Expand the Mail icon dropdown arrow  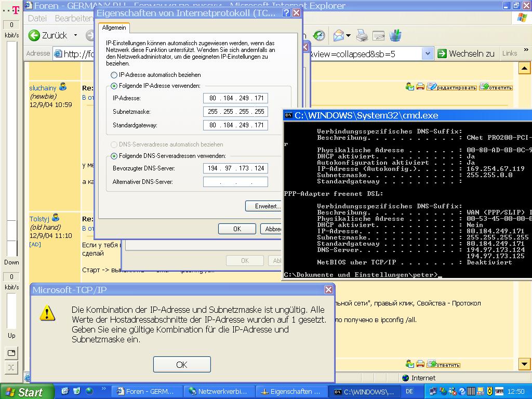(348, 35)
